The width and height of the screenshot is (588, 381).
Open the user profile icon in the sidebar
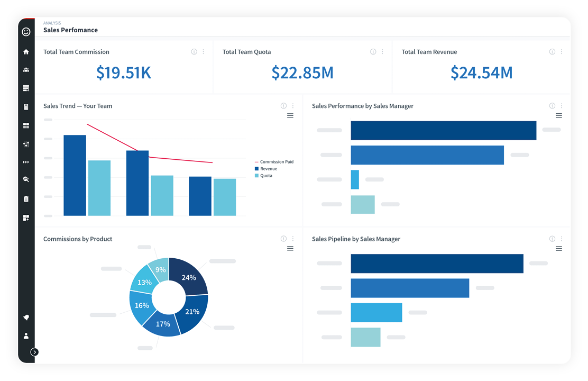tap(26, 336)
